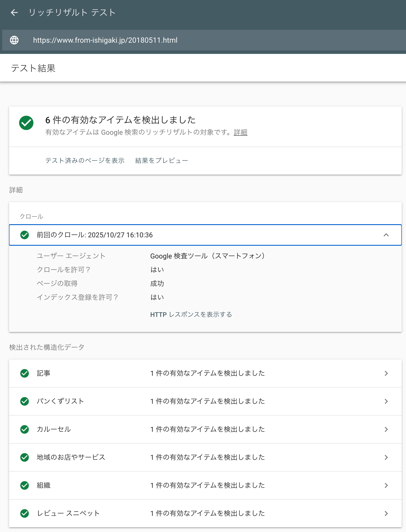The width and height of the screenshot is (406, 532).
Task: Collapse the 前回のクロール crawl details
Action: 386,235
